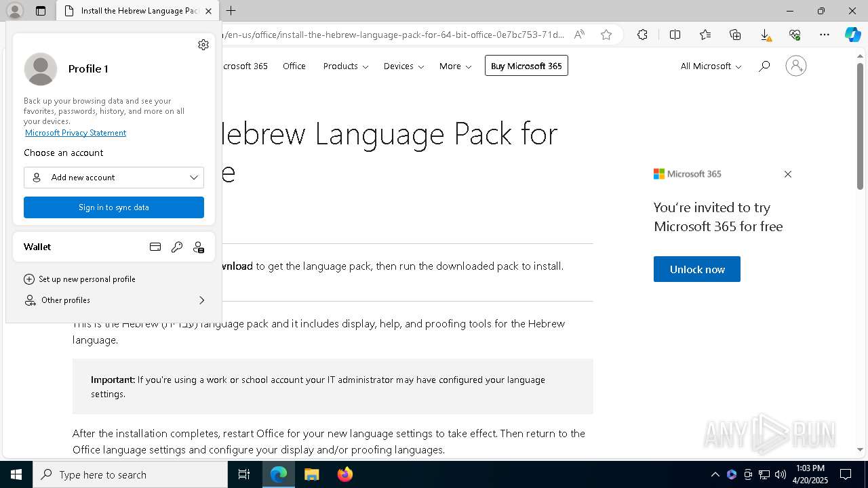Click the Buy Microsoft 365 button
The image size is (868, 488).
click(x=526, y=66)
